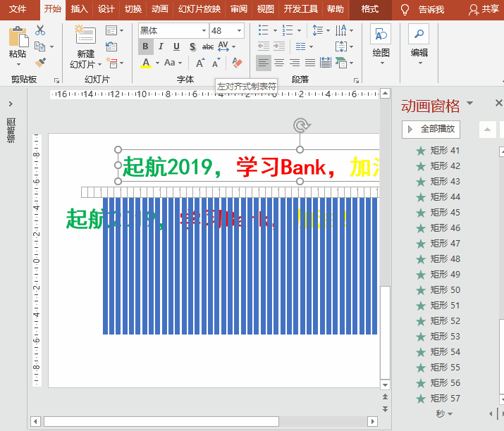
Task: Open paragraph group dialog launcher
Action: [356, 80]
